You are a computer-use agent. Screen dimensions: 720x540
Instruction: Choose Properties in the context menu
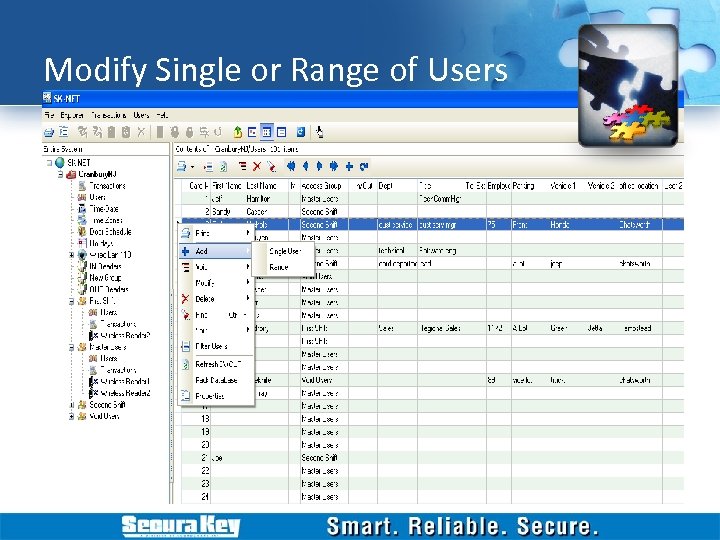[x=216, y=396]
